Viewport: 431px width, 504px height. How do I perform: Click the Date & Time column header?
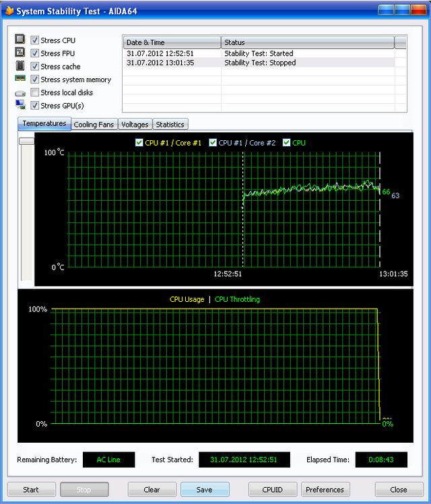coord(172,42)
